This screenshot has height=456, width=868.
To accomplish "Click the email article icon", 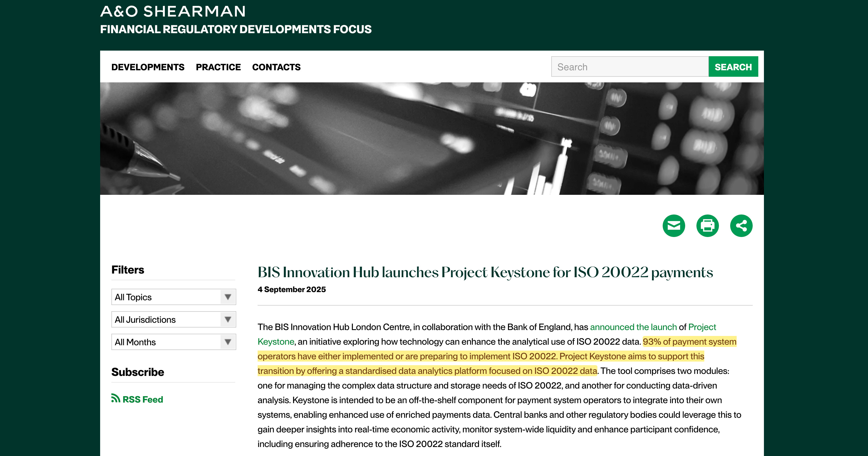I will 674,226.
